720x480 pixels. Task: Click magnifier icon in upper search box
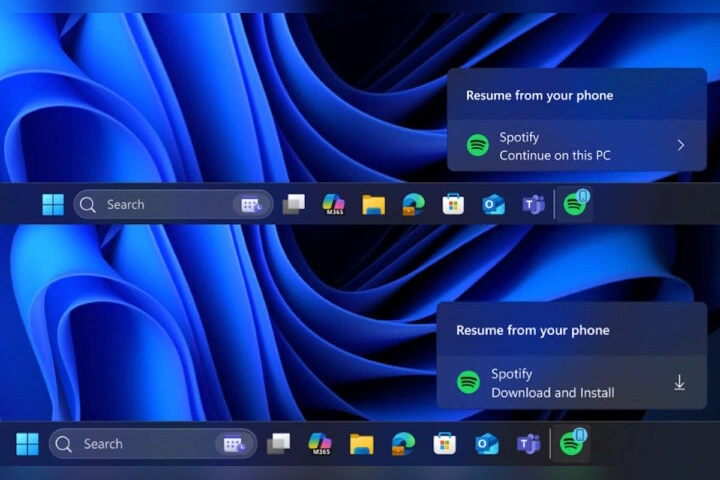pos(87,204)
